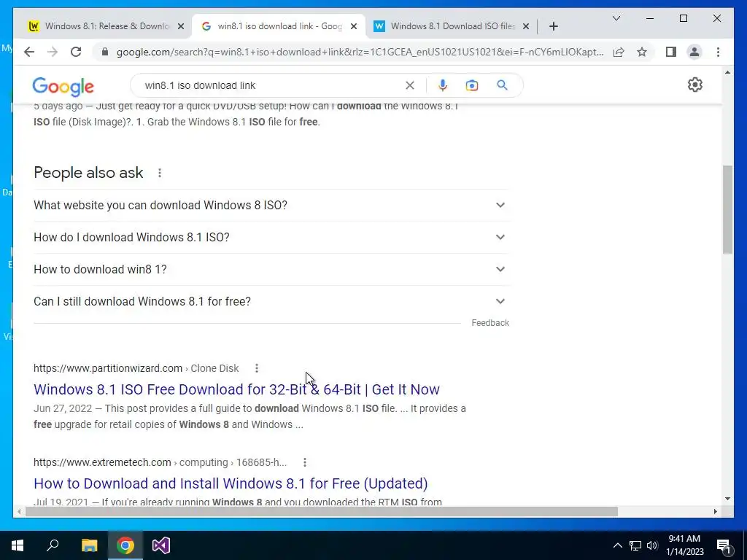The width and height of the screenshot is (747, 560).
Task: Clear the search box with the X
Action: tap(410, 85)
